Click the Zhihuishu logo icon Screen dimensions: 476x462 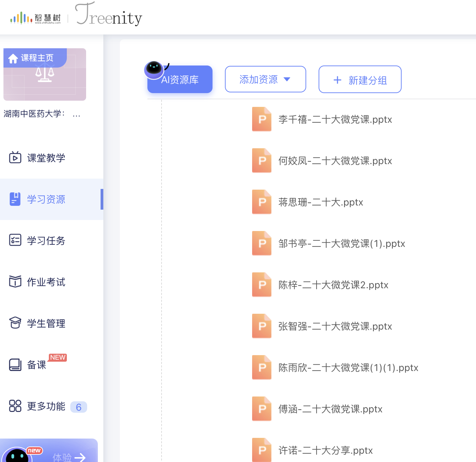click(x=21, y=18)
